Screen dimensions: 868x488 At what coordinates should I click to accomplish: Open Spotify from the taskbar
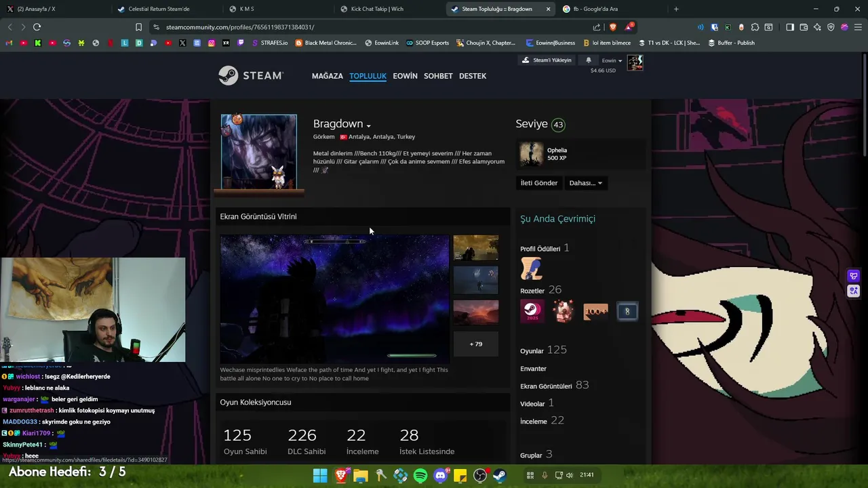pyautogui.click(x=420, y=475)
